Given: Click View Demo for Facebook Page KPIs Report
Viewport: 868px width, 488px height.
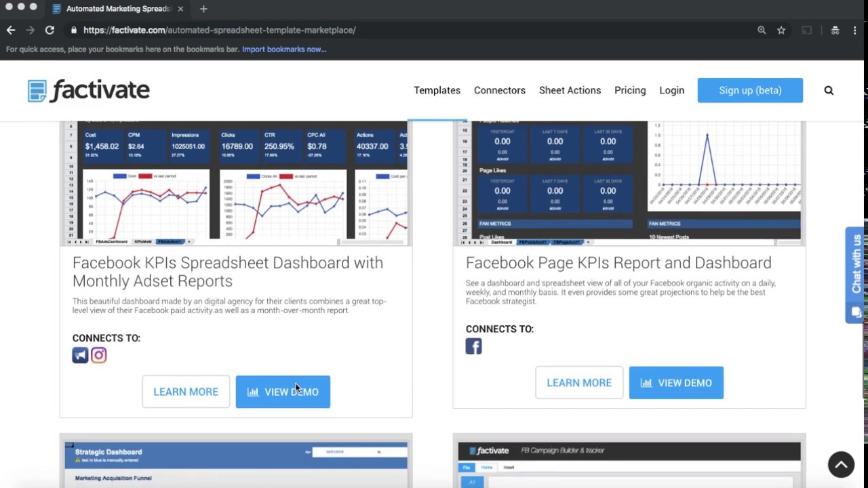Looking at the screenshot, I should point(676,383).
